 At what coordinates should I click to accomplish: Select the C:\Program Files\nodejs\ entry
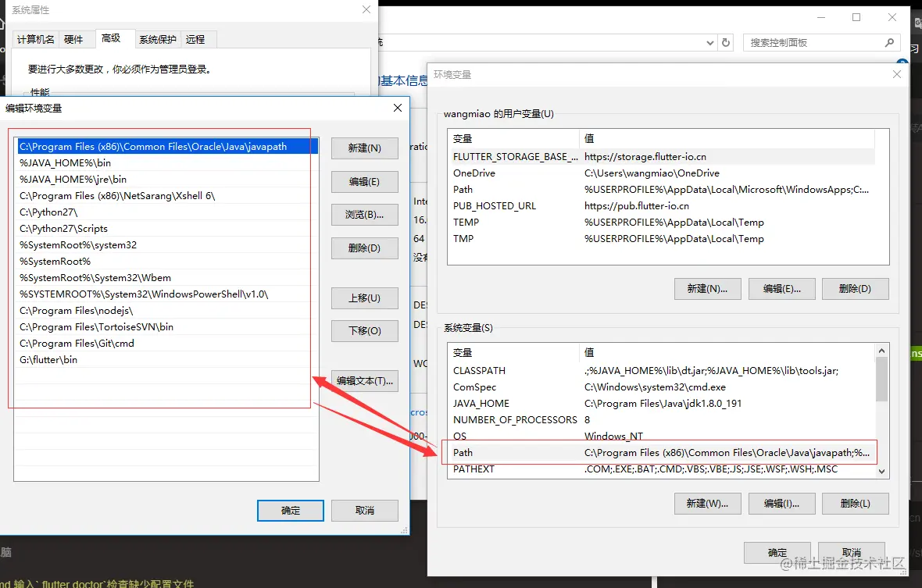[167, 310]
